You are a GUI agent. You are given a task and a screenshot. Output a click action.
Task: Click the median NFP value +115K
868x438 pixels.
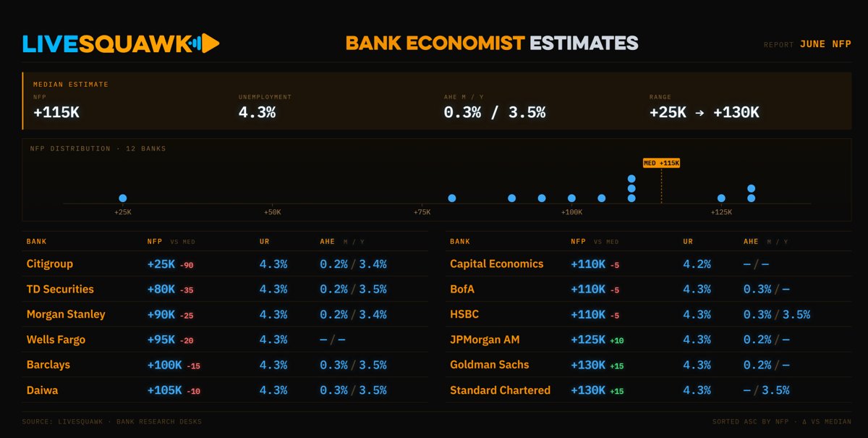(x=56, y=112)
